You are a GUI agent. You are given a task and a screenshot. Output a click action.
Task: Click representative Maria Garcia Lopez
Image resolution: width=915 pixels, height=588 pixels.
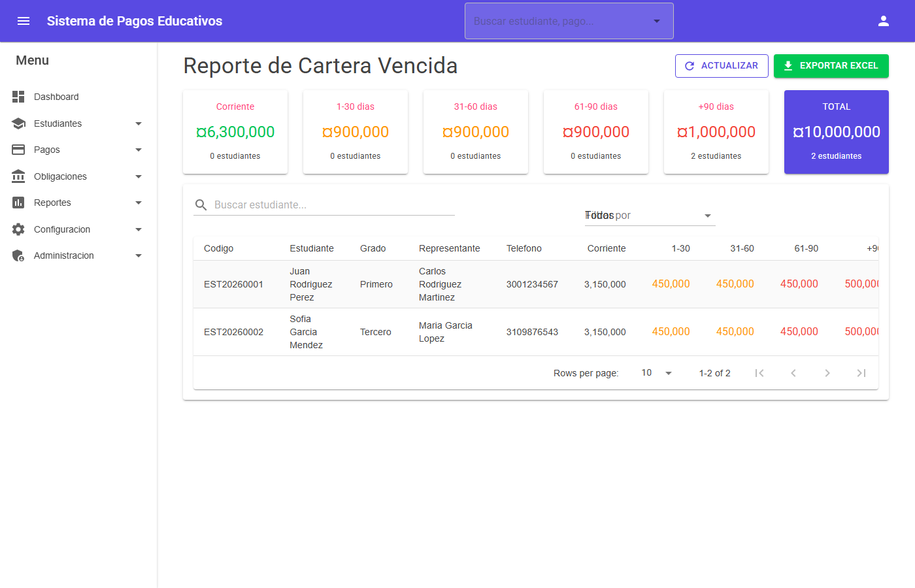pos(446,332)
